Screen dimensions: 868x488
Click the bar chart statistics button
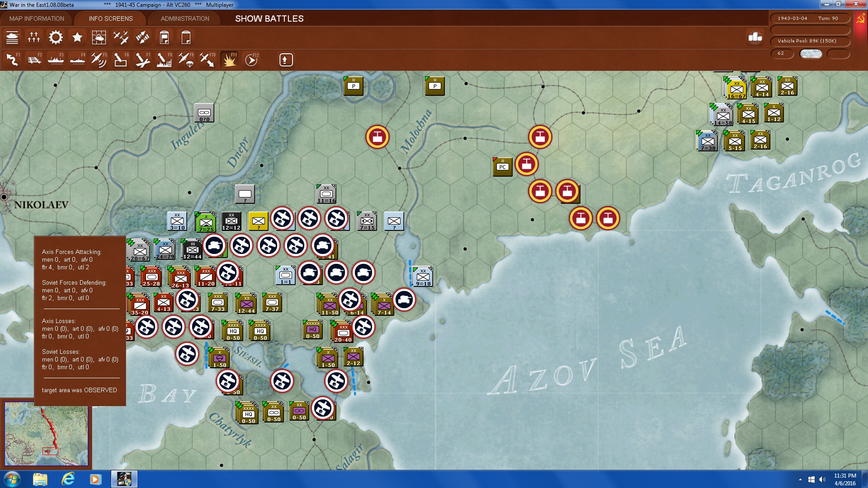755,37
